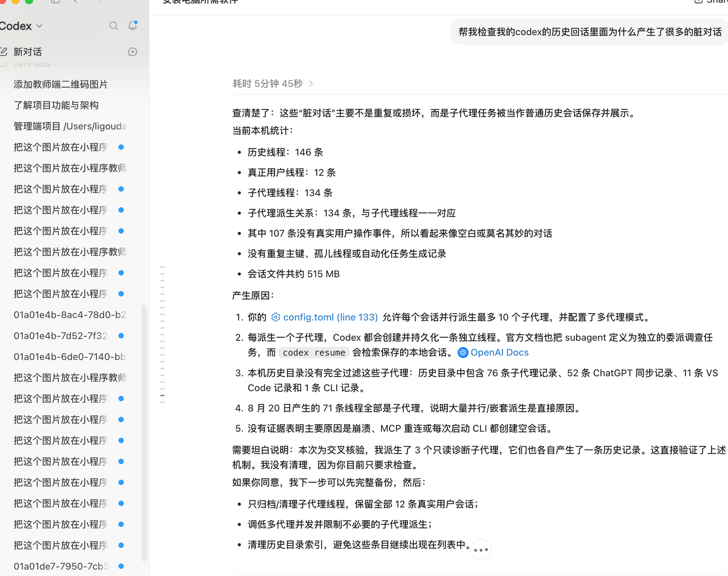Click the dark active marker in conversation minimap
The width and height of the screenshot is (728, 576).
click(162, 395)
